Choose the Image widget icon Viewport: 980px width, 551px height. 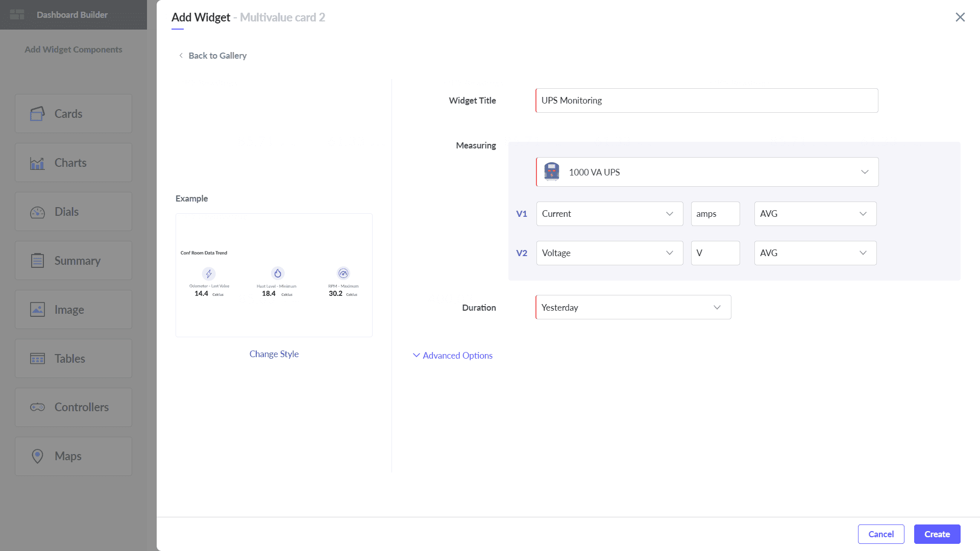(x=37, y=310)
